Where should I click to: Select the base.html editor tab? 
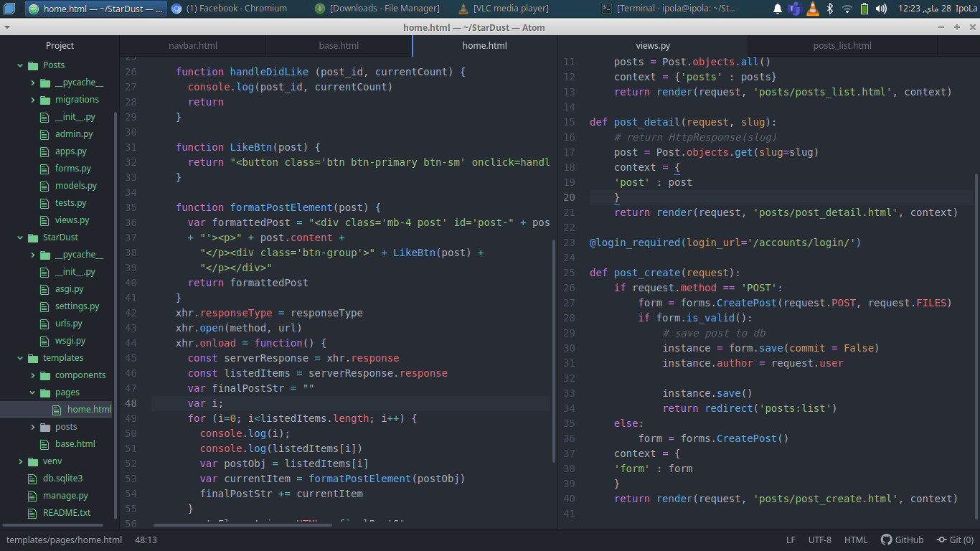(x=339, y=45)
